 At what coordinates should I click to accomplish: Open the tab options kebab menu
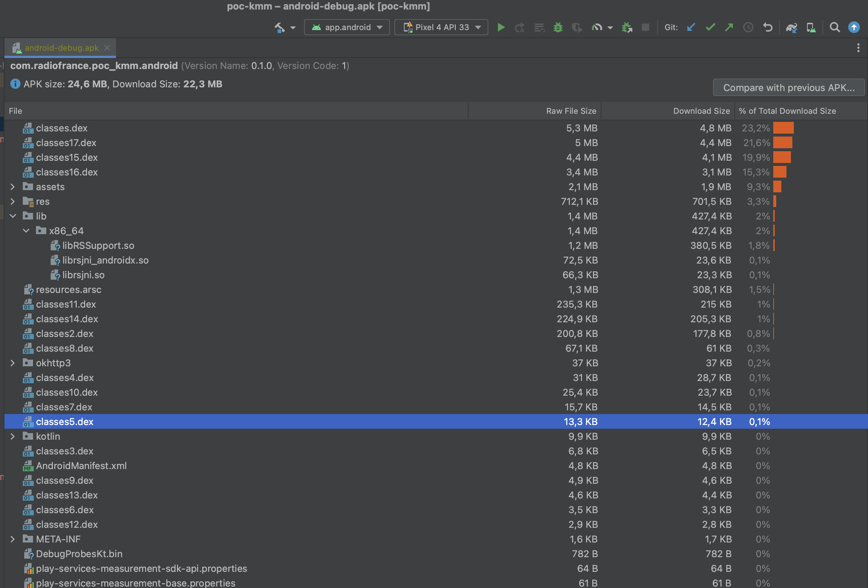tap(858, 48)
